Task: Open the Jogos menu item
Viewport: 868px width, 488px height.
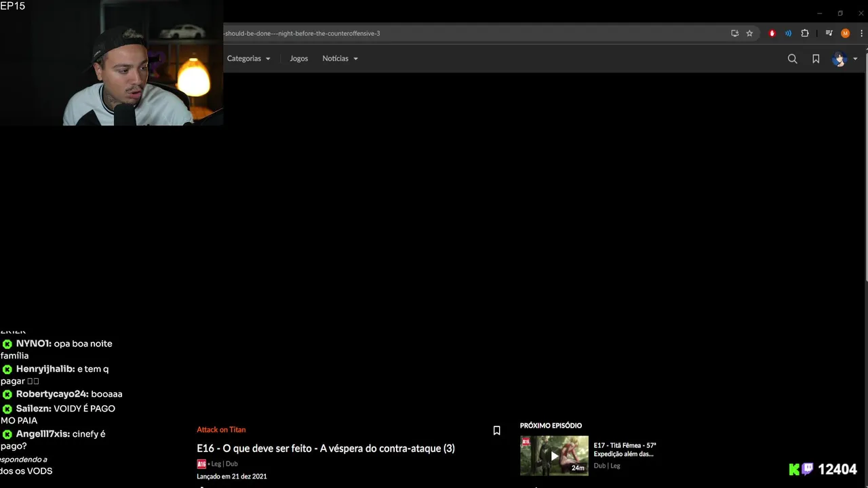Action: pos(298,58)
